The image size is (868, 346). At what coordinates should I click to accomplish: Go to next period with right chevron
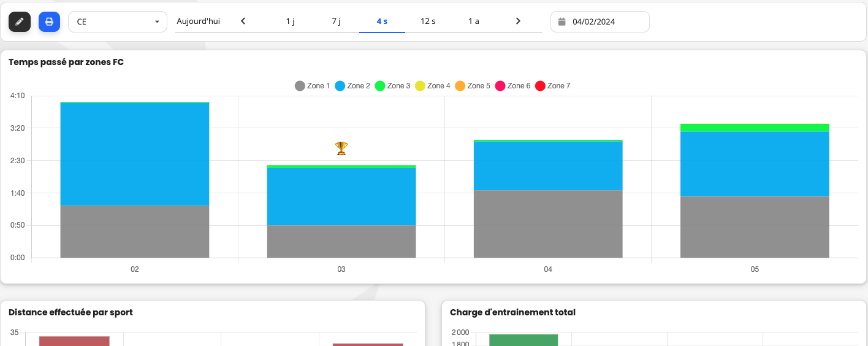(x=518, y=21)
